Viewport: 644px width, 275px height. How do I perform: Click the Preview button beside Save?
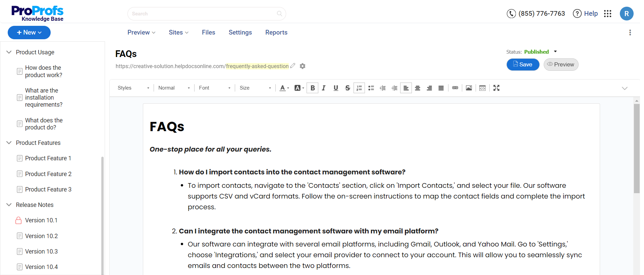(x=561, y=64)
